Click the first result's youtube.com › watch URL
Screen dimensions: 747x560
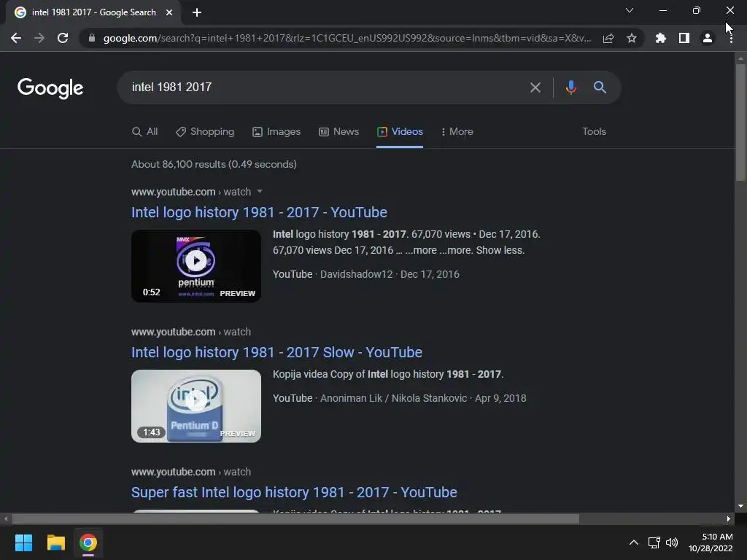(x=191, y=192)
